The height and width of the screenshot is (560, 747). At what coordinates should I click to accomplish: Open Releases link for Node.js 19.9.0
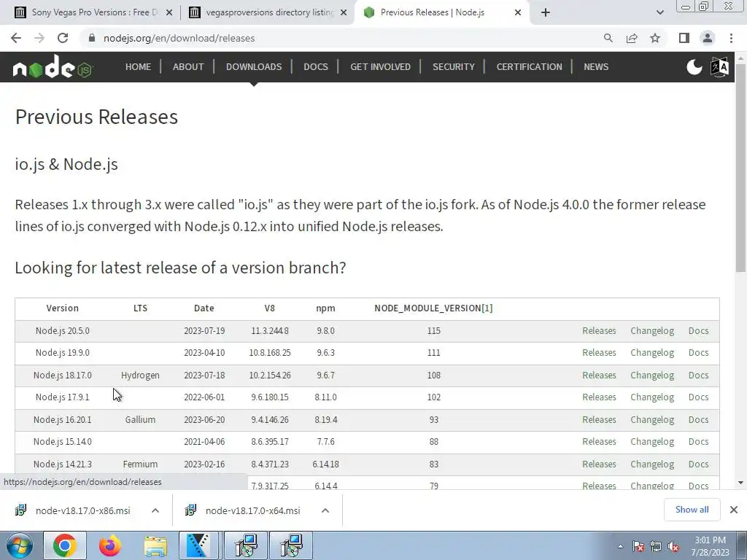[599, 353]
